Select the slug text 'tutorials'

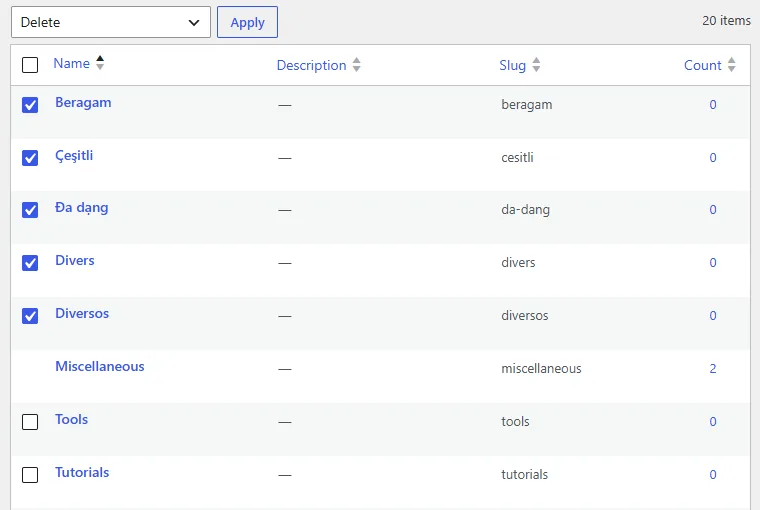[x=524, y=474]
